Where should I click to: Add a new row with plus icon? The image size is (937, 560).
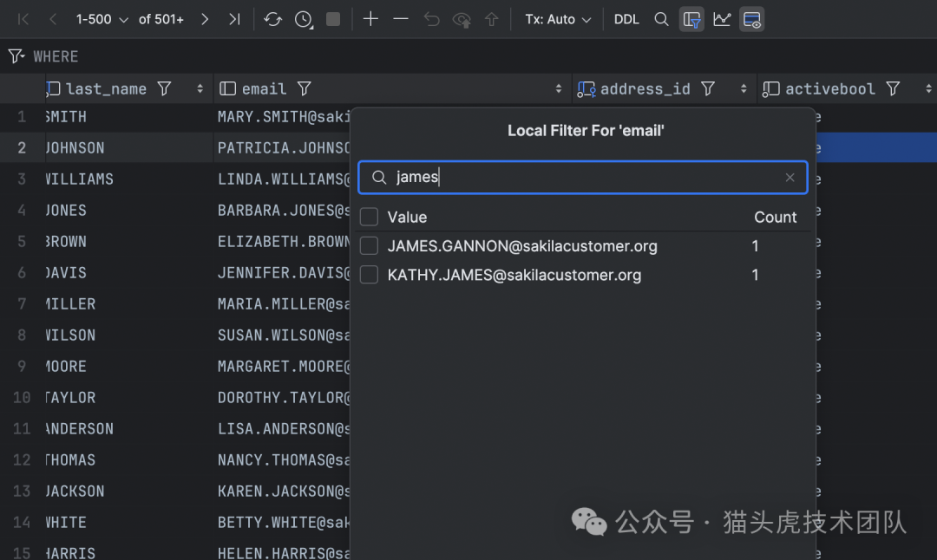(x=370, y=19)
